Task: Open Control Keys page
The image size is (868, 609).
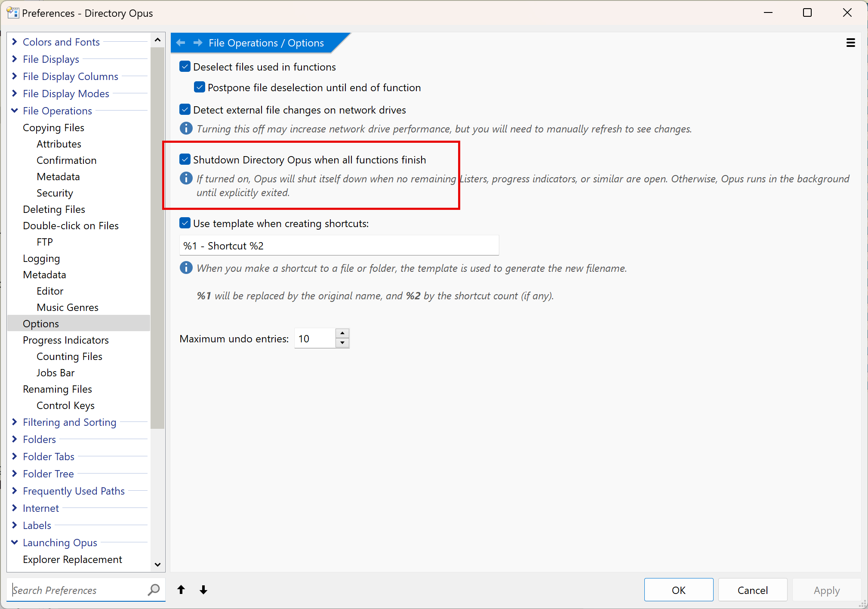Action: pyautogui.click(x=65, y=406)
